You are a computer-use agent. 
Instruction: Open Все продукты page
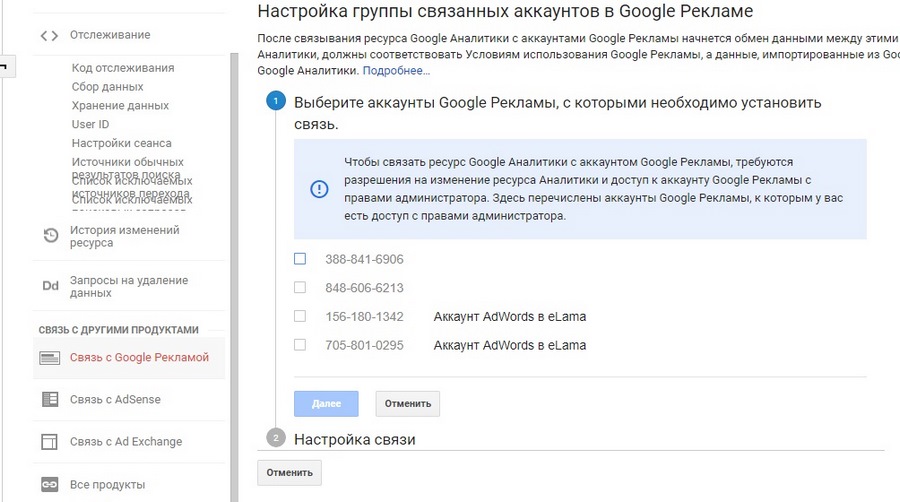(107, 485)
